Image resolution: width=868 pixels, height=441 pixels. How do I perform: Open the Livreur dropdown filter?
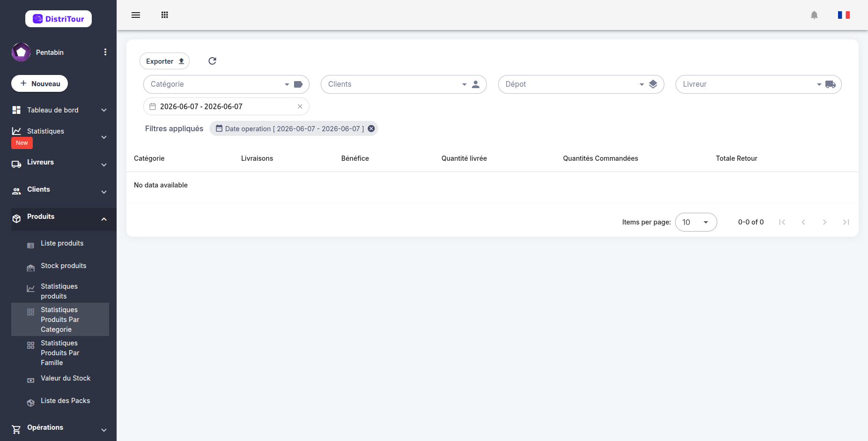coord(758,84)
